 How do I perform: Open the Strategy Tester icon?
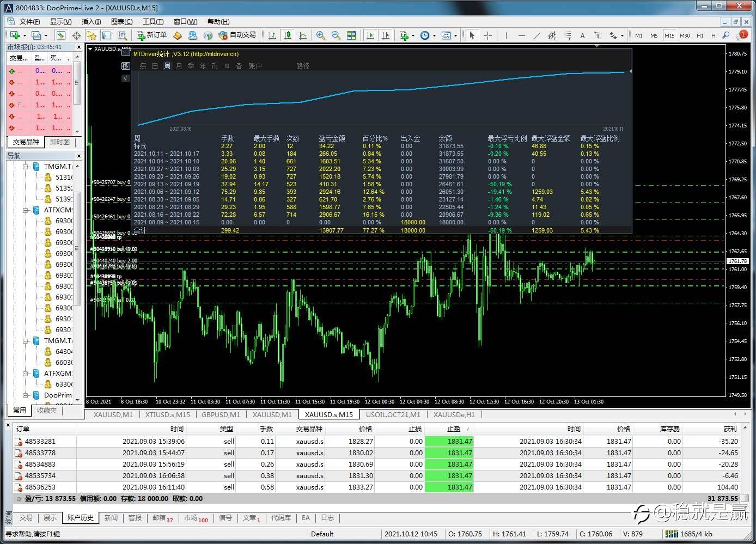coord(122,35)
